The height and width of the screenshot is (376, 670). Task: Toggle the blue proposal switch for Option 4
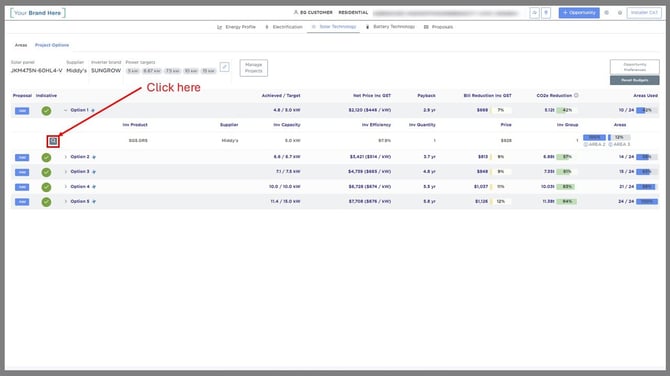(x=22, y=187)
